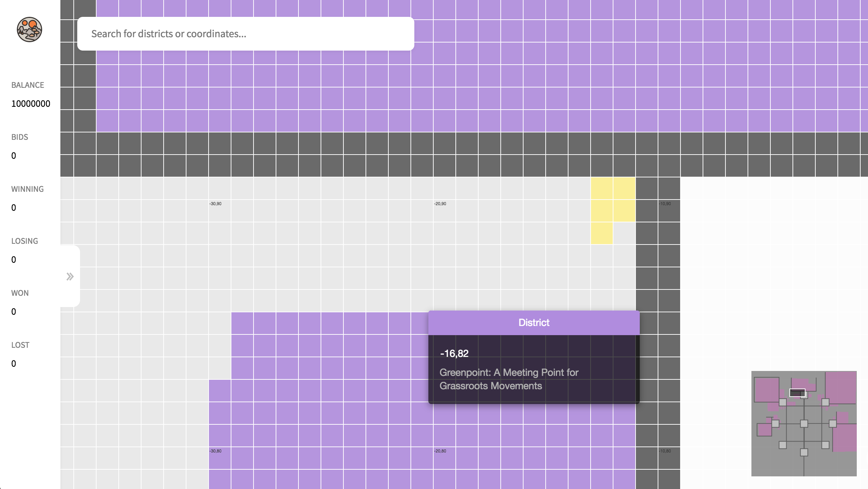Click the center plaza square on minimap
The width and height of the screenshot is (868, 489).
point(804,424)
